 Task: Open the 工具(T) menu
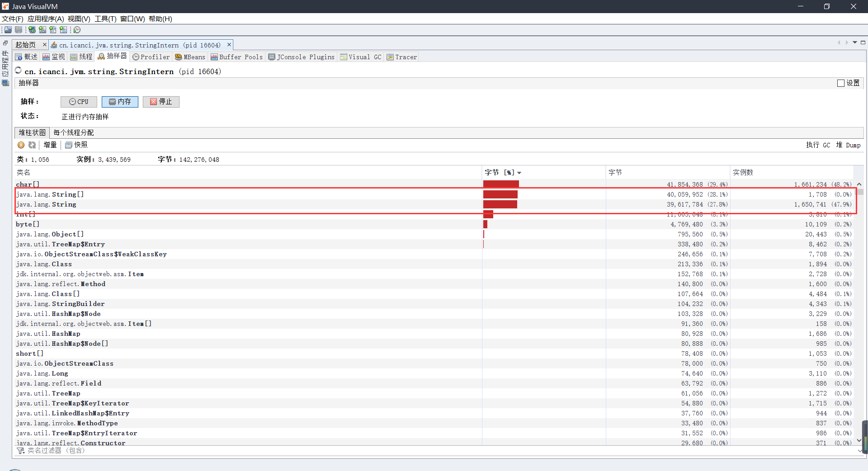pyautogui.click(x=105, y=19)
